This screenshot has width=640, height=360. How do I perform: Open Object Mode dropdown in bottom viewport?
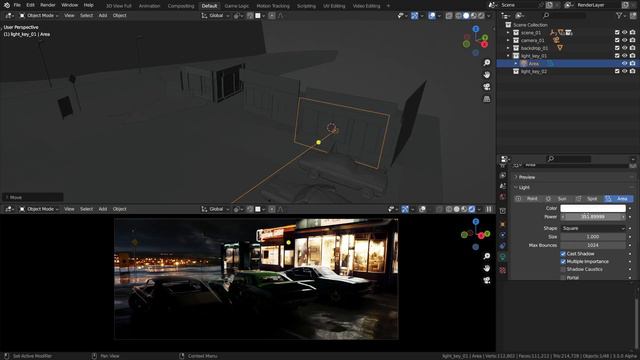pos(39,209)
